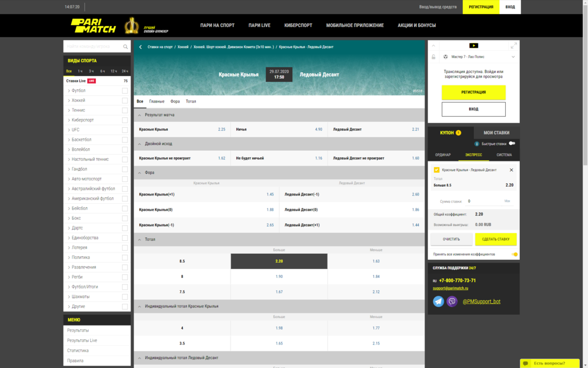Open Ставки Live section
The width and height of the screenshot is (588, 368).
97,81
